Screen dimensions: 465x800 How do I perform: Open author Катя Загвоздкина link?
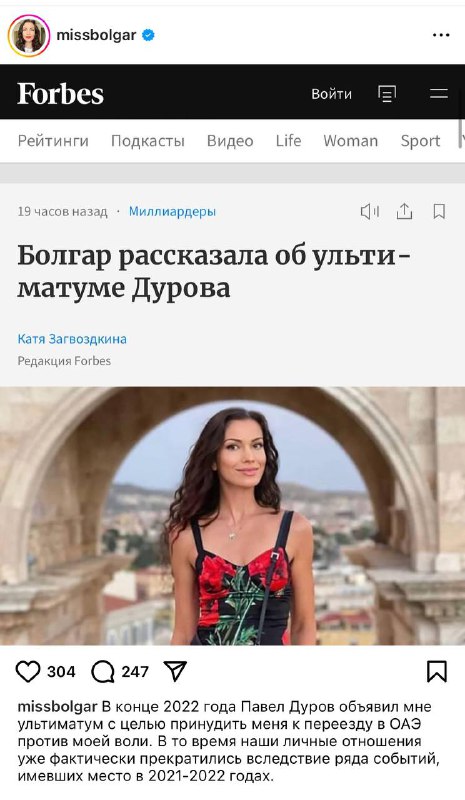72,339
